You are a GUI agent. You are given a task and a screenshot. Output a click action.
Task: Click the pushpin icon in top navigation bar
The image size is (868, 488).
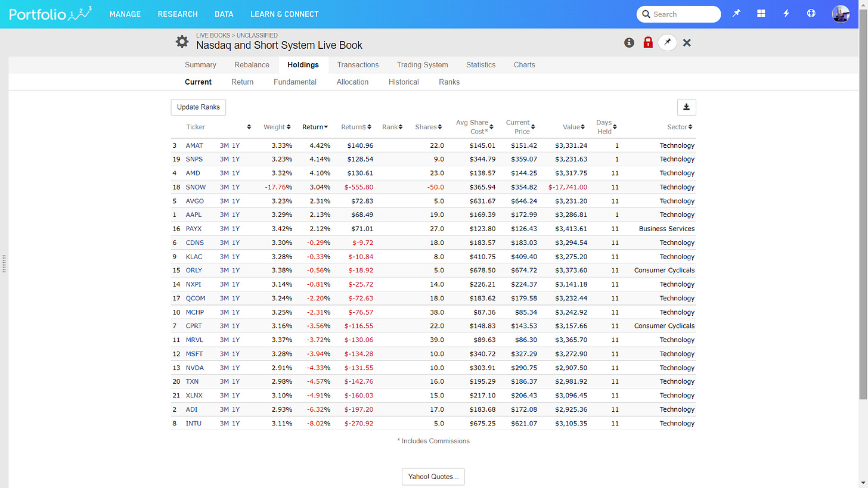click(x=737, y=14)
